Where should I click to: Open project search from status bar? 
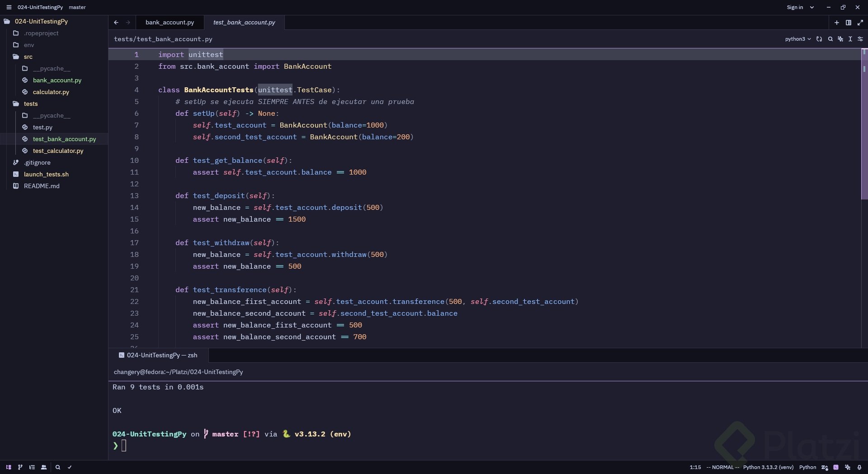point(58,467)
